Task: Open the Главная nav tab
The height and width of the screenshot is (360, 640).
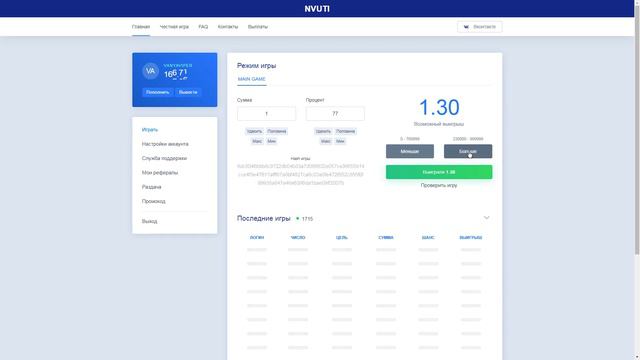Action: (141, 27)
